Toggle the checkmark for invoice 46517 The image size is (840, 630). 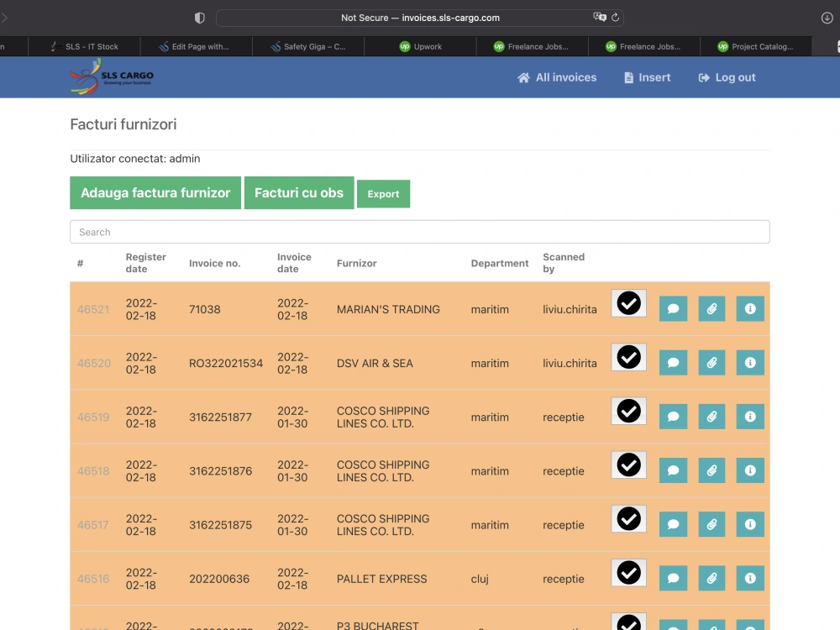click(628, 518)
